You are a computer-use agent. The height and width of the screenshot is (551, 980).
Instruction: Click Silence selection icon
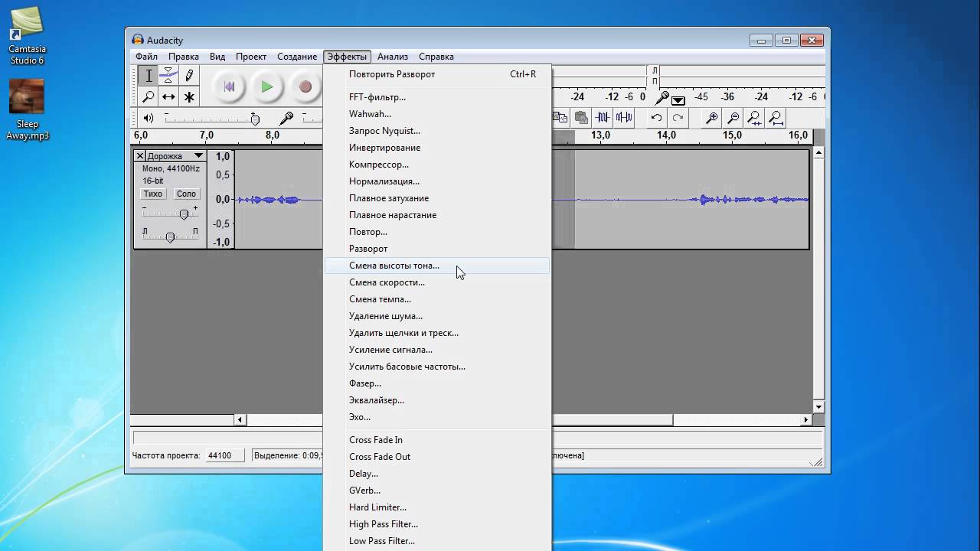(x=624, y=118)
